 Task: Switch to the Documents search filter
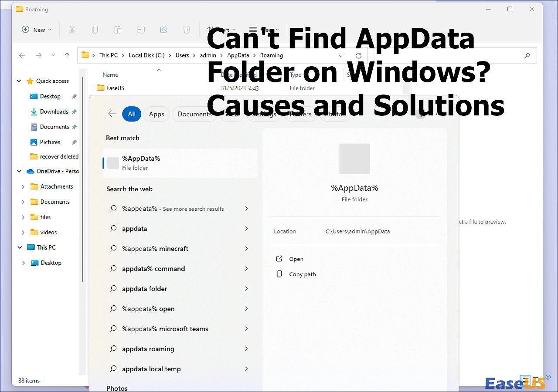click(x=194, y=114)
